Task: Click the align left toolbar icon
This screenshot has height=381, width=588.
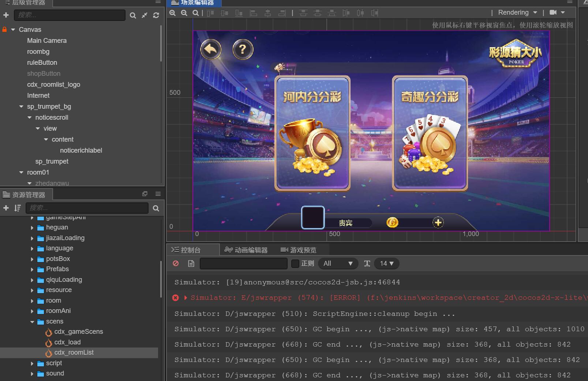Action: 253,13
